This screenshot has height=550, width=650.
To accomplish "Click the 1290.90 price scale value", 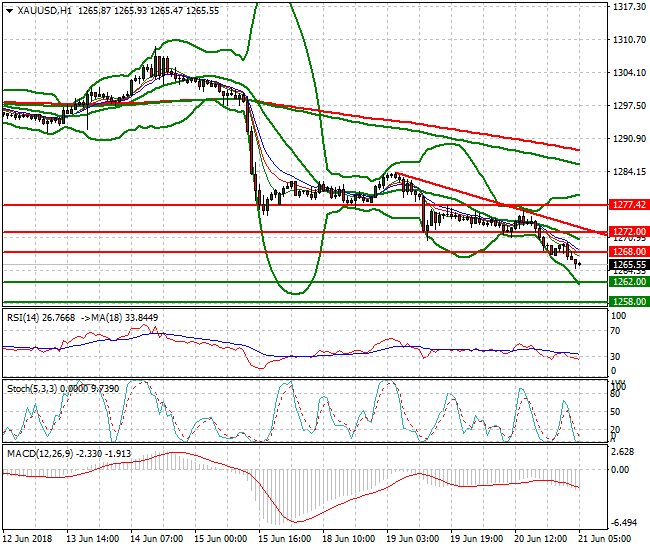I will (x=626, y=138).
